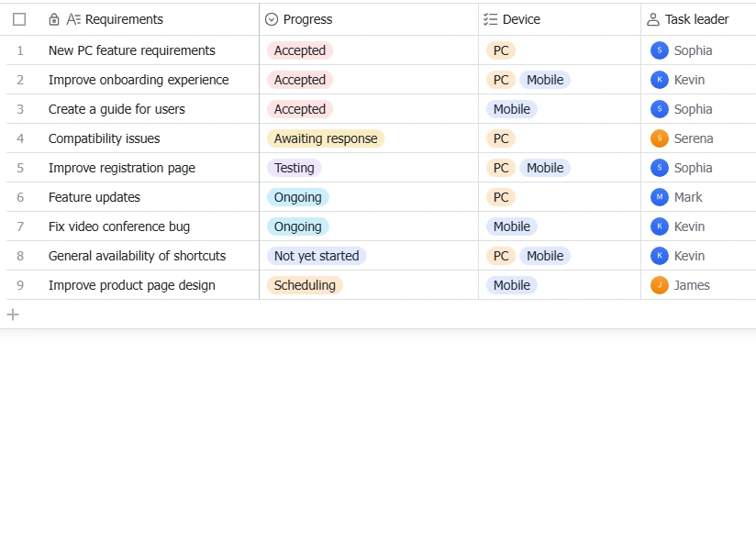The height and width of the screenshot is (552, 756).
Task: Click the PC tag for Feature updates
Action: click(501, 197)
